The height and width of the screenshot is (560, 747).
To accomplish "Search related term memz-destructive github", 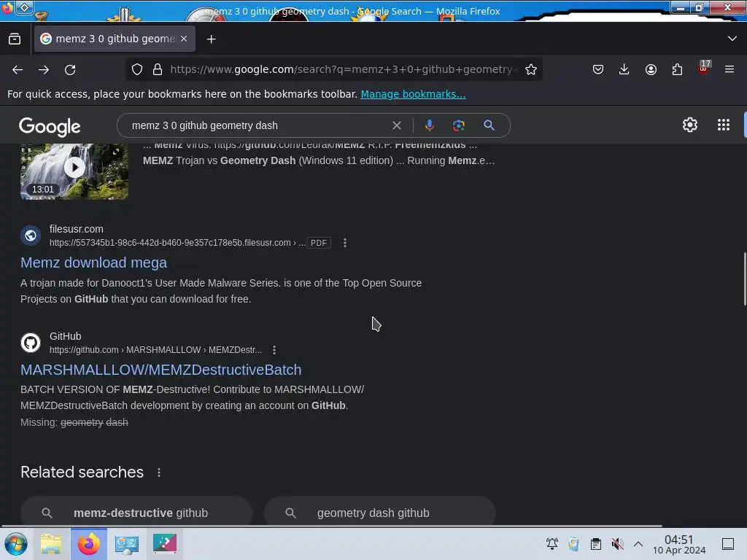I will (136, 512).
